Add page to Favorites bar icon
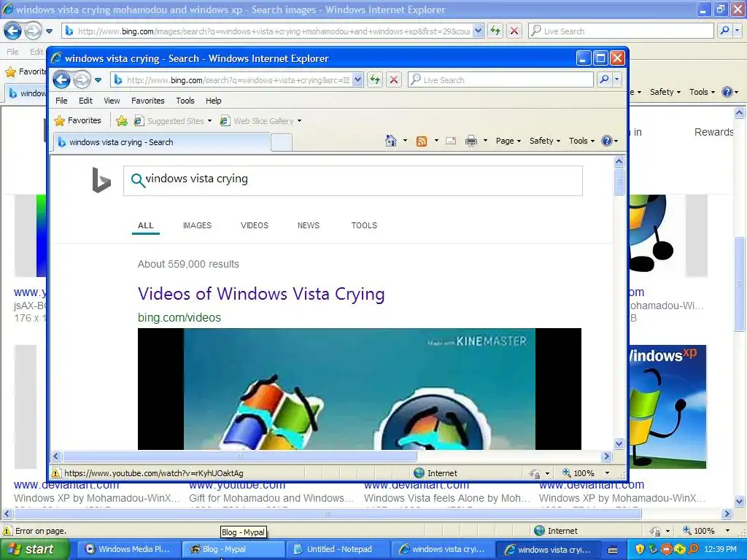The width and height of the screenshot is (747, 560). pyautogui.click(x=122, y=121)
